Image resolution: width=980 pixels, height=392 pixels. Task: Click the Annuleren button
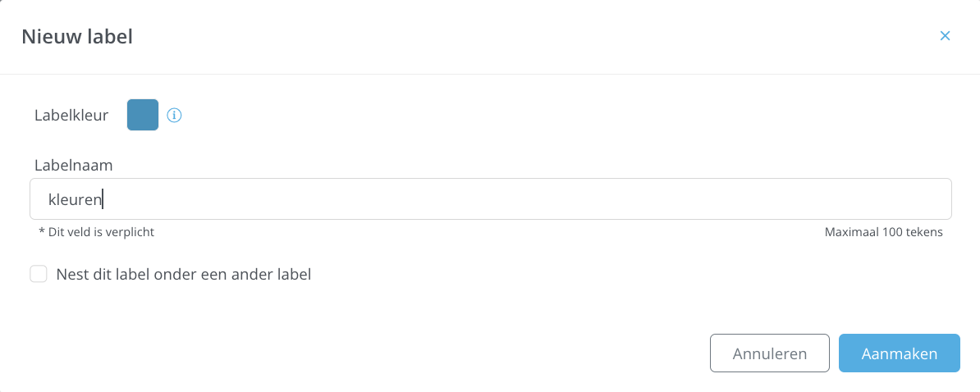click(769, 353)
